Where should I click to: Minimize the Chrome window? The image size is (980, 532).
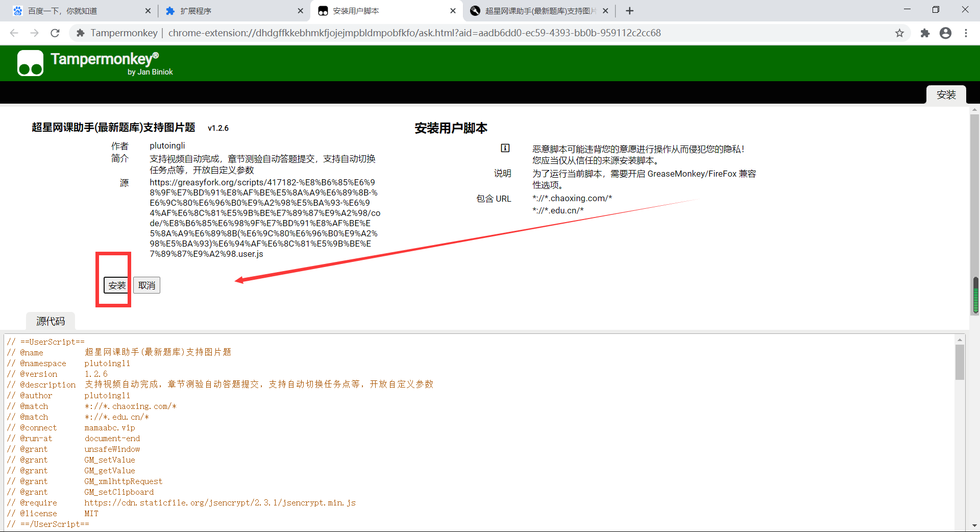click(907, 10)
